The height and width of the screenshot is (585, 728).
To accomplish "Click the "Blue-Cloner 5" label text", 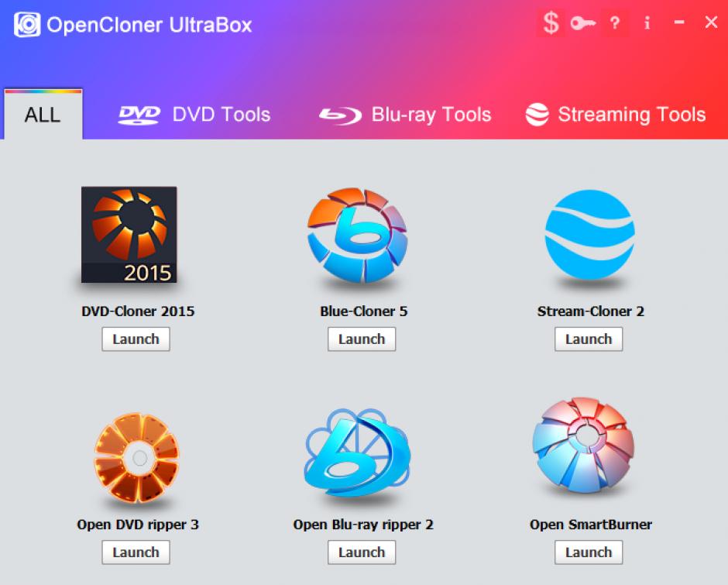I will point(363,311).
